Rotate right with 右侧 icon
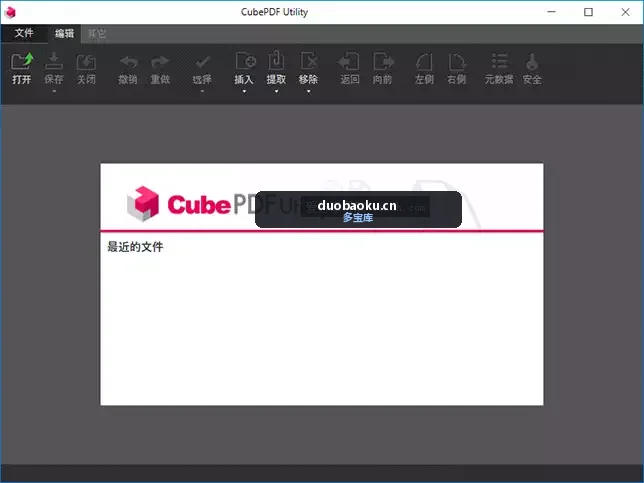The height and width of the screenshot is (483, 644). click(457, 62)
